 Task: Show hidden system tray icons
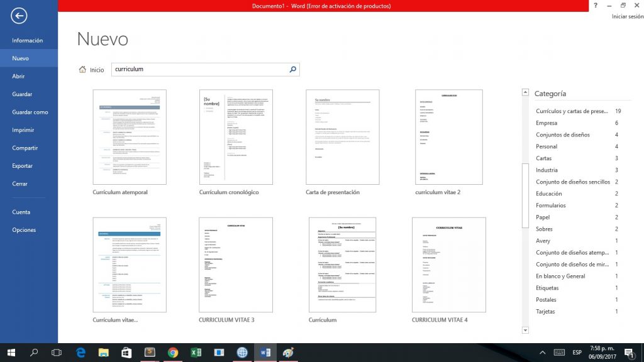(543, 353)
